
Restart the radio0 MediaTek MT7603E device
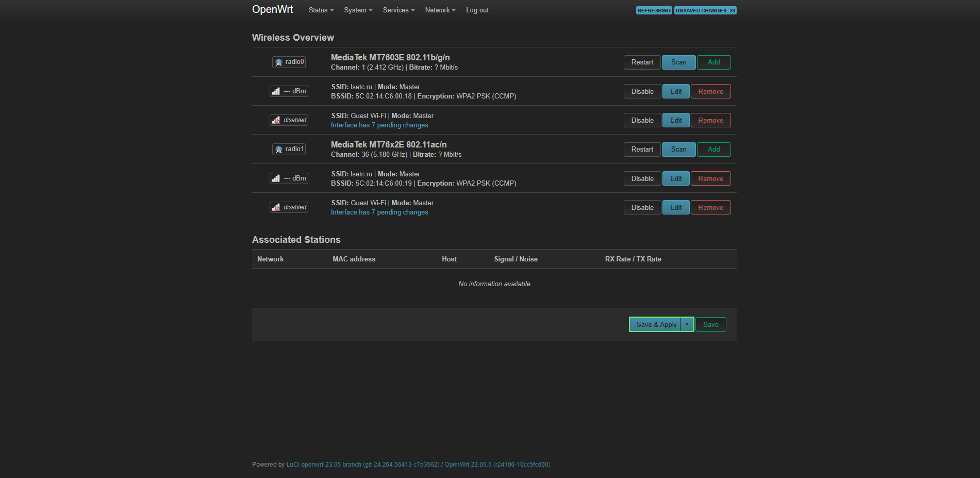click(642, 62)
